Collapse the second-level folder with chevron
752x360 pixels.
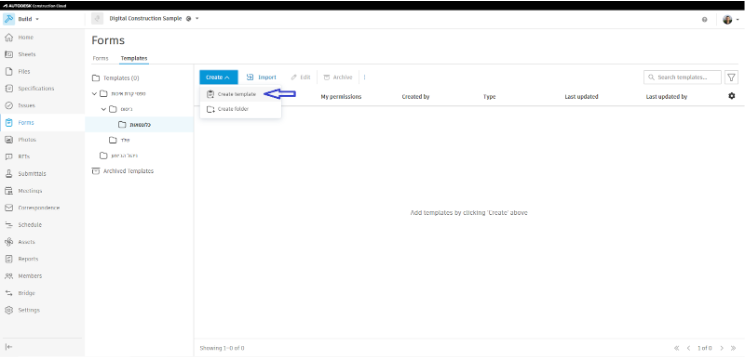coord(104,109)
